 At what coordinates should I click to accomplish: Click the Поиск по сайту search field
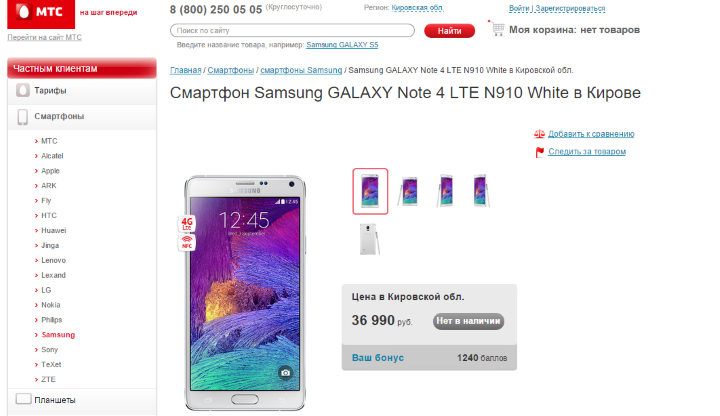click(292, 30)
